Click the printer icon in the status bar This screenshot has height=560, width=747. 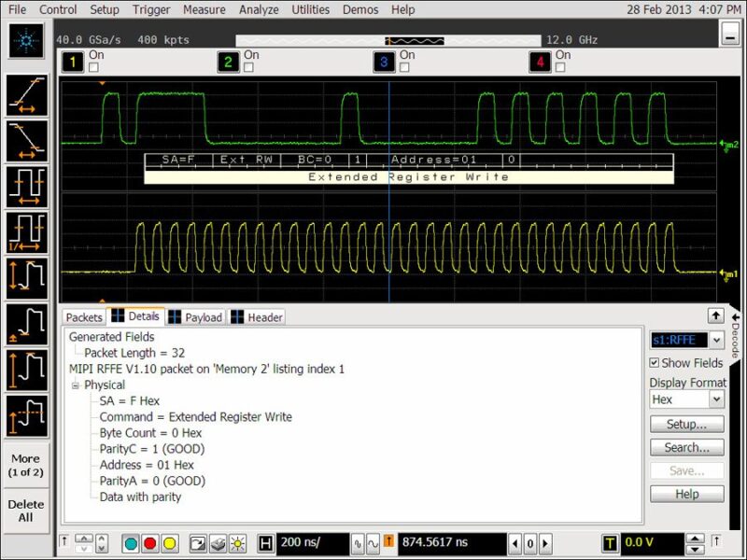216,544
